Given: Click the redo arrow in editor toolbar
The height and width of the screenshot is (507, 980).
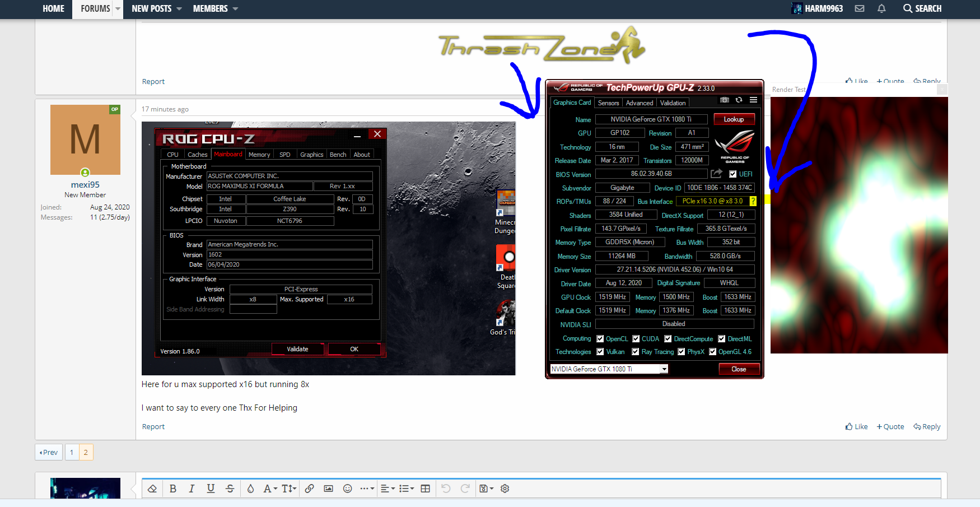Looking at the screenshot, I should click(x=465, y=489).
